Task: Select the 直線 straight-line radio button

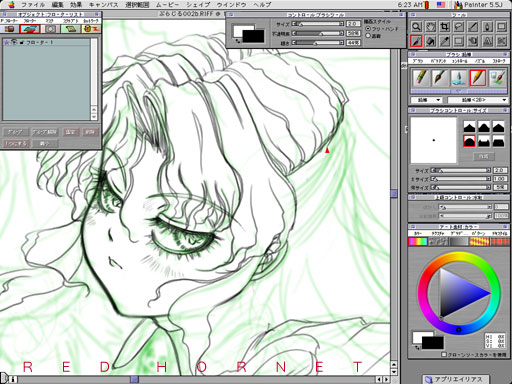Action: point(368,35)
